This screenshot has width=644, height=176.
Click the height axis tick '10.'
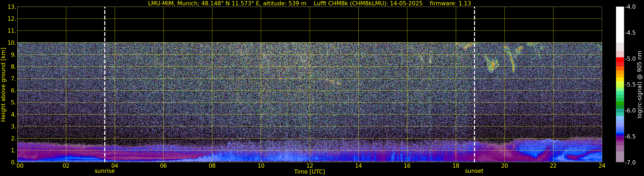click(12, 43)
